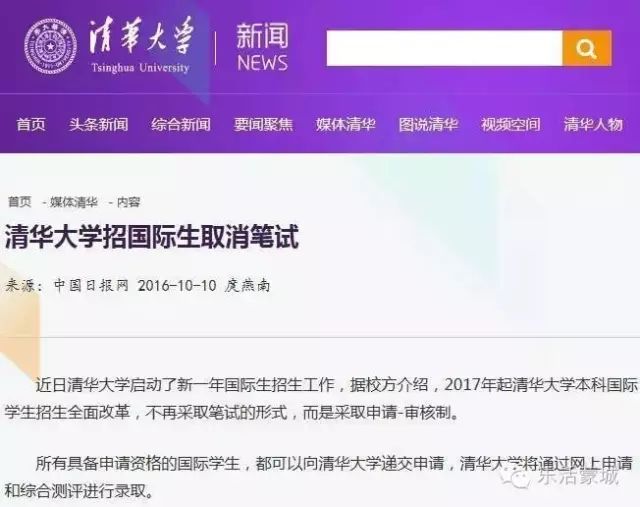The image size is (640, 507).
Task: Click the 清华大学 calligraphy logo text
Action: click(140, 36)
